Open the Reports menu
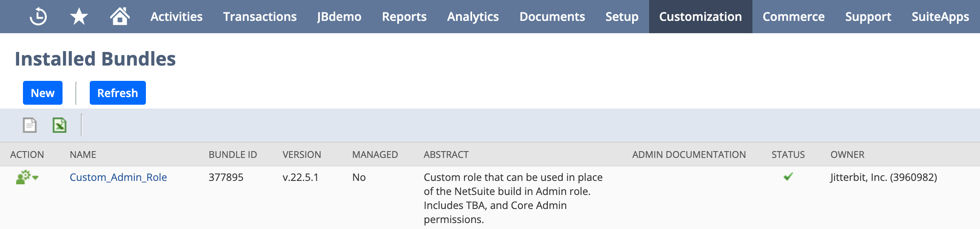Screen dimensions: 980x229 click(x=404, y=17)
